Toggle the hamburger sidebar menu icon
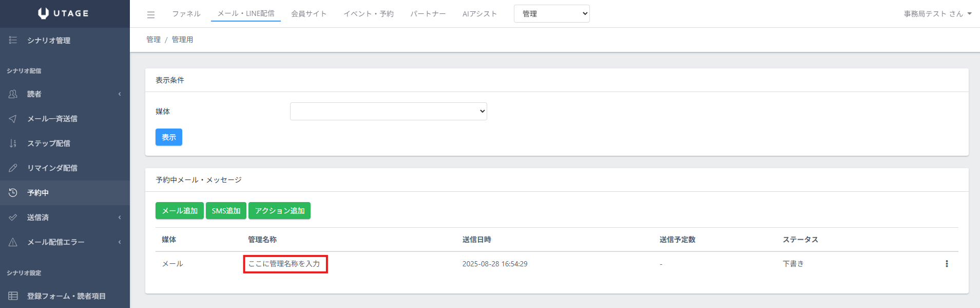Screen dimensions: 980x308 coord(151,15)
